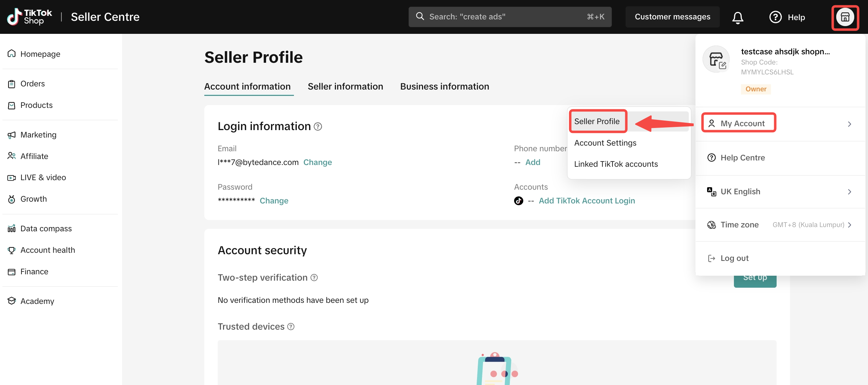Open the Customer messages button
Image resolution: width=868 pixels, height=385 pixels.
[673, 17]
